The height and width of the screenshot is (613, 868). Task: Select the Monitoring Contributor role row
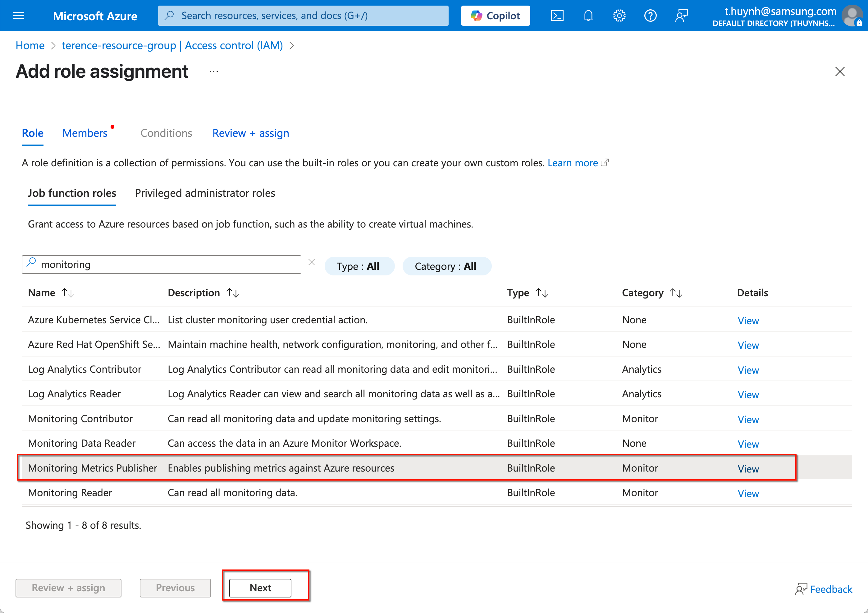[x=80, y=419]
